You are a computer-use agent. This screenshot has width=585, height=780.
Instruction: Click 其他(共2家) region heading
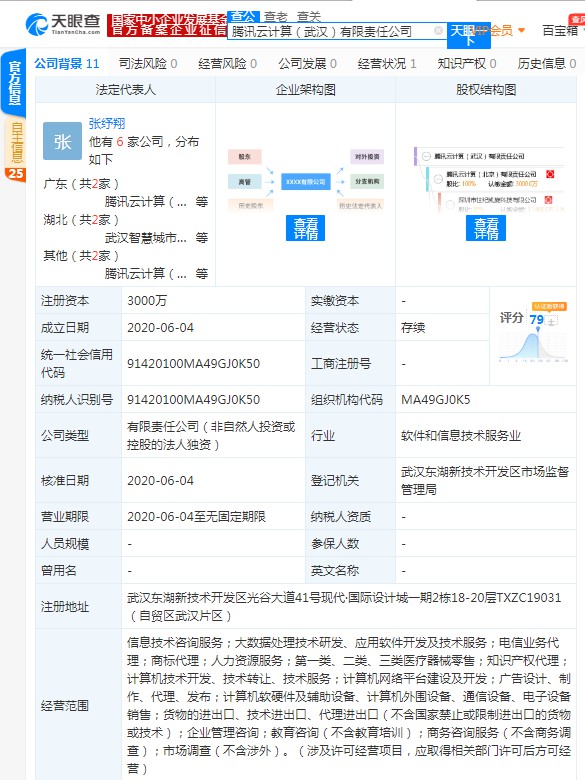pyautogui.click(x=81, y=256)
